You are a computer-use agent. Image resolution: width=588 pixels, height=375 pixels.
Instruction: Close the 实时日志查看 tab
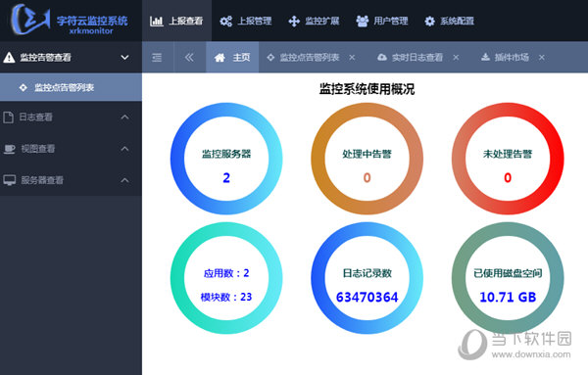coord(456,58)
